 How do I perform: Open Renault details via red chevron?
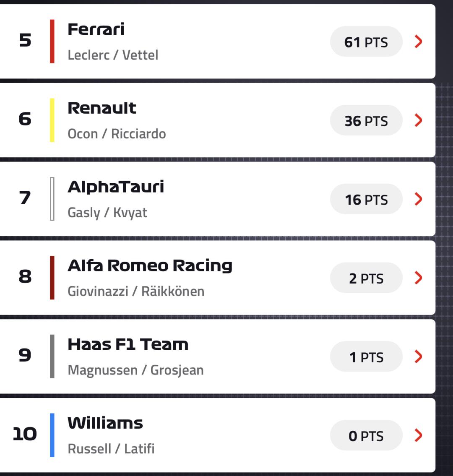click(418, 120)
